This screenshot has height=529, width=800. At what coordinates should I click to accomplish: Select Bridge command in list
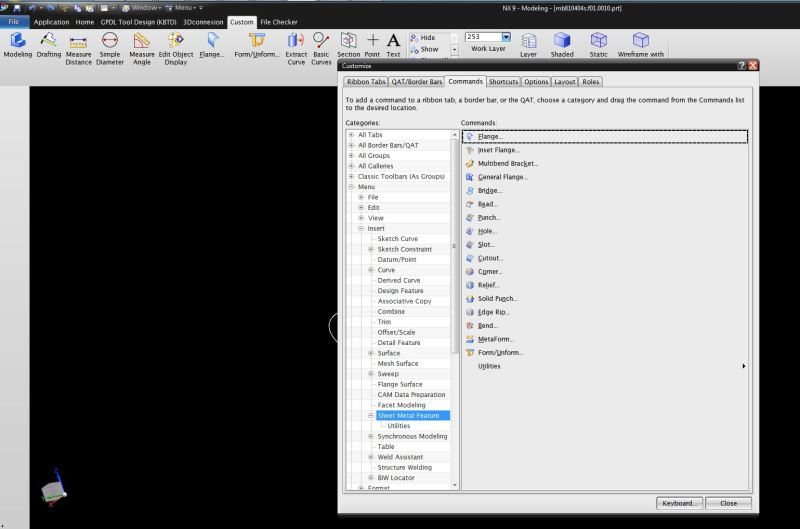tap(484, 190)
